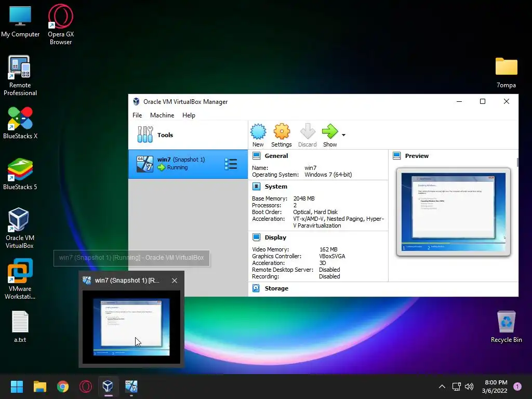Click the Storage section disk icon
This screenshot has width=532, height=399.
[256, 288]
